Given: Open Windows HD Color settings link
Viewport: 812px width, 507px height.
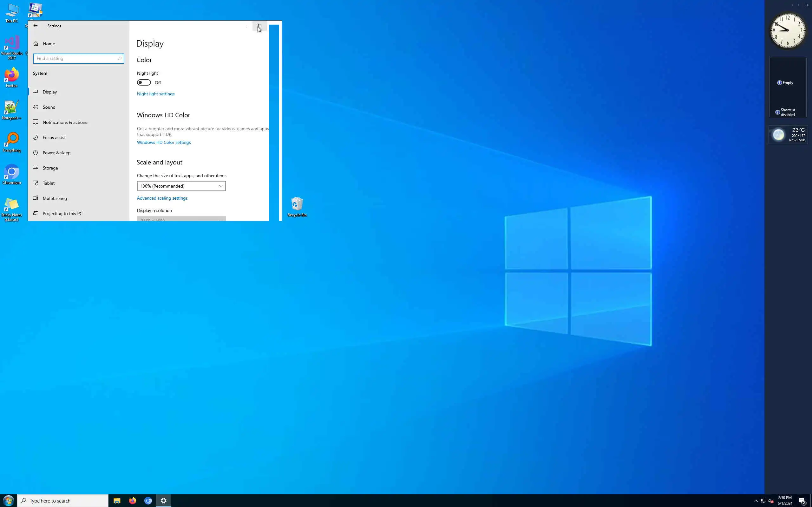Looking at the screenshot, I should pyautogui.click(x=164, y=143).
